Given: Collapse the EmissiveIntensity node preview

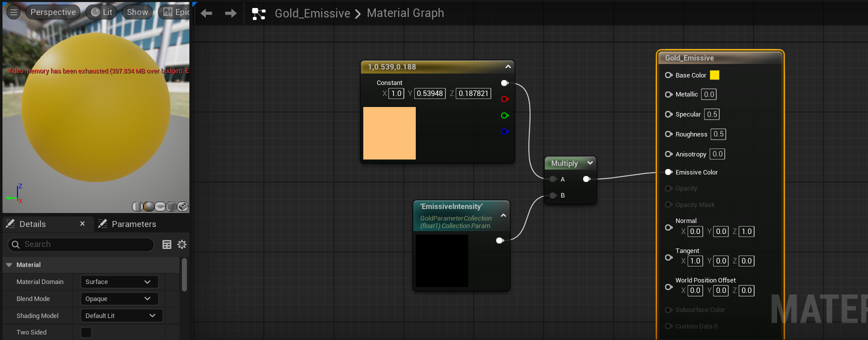Looking at the screenshot, I should coord(503,215).
